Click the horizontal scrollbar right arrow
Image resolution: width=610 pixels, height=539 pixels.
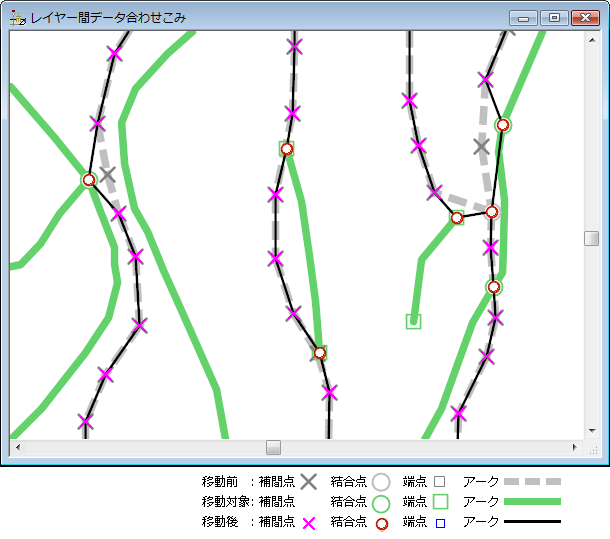575,448
